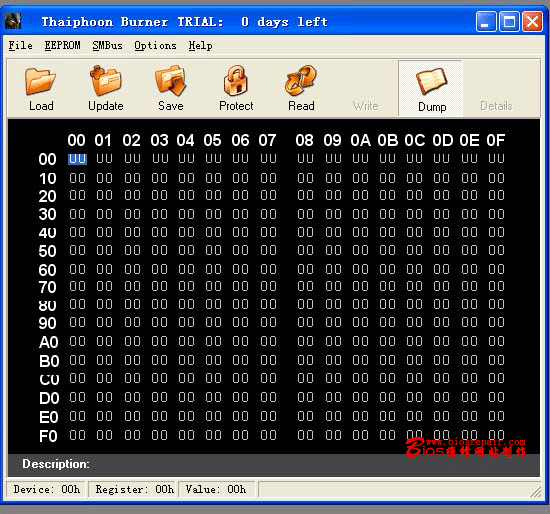The height and width of the screenshot is (514, 550).
Task: Select highlighted byte at row 00 column 00
Action: (77, 159)
